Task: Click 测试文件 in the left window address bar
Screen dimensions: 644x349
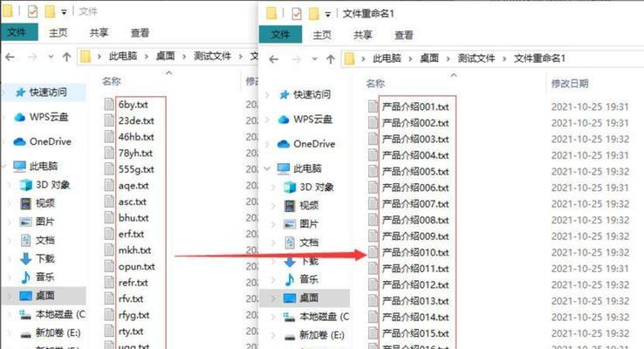Action: coord(213,56)
